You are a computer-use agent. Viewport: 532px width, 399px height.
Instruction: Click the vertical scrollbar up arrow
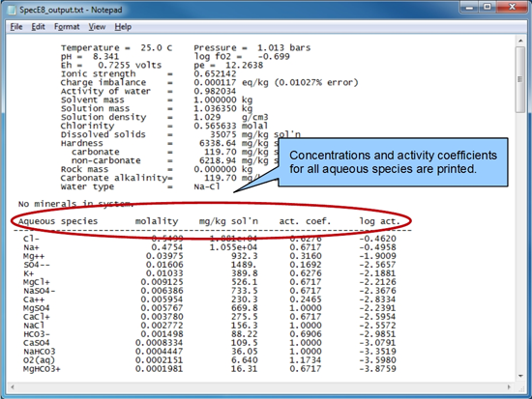[x=520, y=41]
